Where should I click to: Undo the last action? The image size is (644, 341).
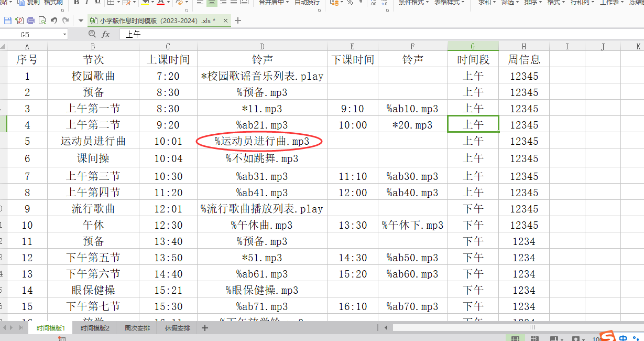[54, 21]
